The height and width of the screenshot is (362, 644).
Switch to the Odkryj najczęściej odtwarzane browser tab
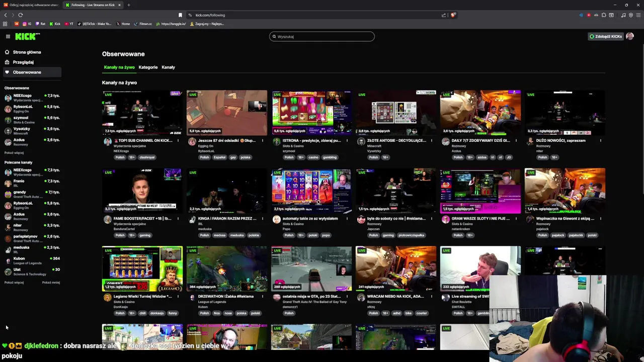click(31, 5)
